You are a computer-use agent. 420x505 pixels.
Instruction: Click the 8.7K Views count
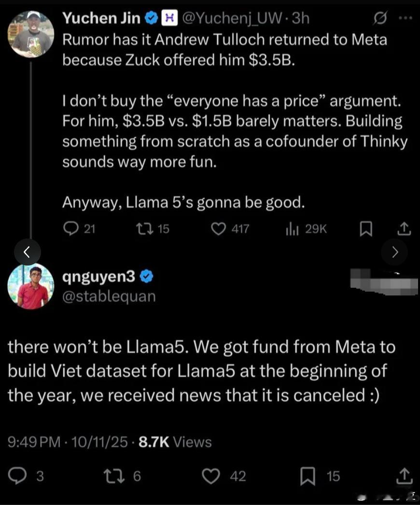pos(175,442)
